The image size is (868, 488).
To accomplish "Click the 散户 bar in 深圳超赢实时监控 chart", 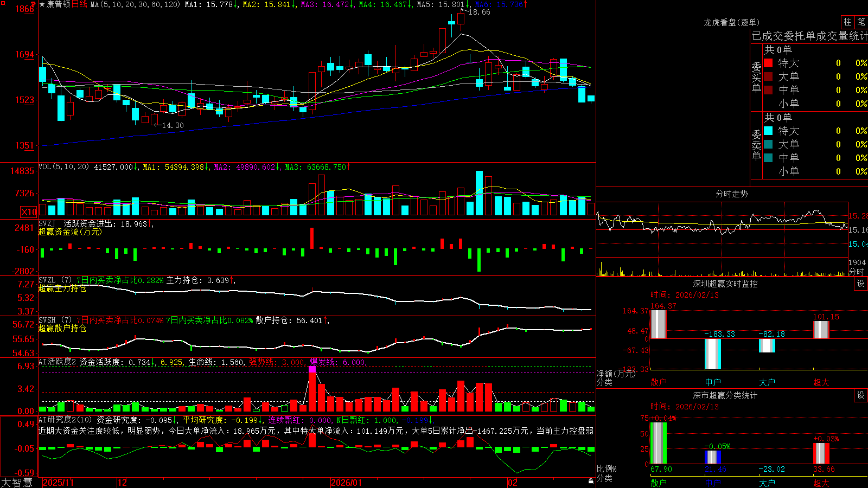I will pyautogui.click(x=659, y=324).
